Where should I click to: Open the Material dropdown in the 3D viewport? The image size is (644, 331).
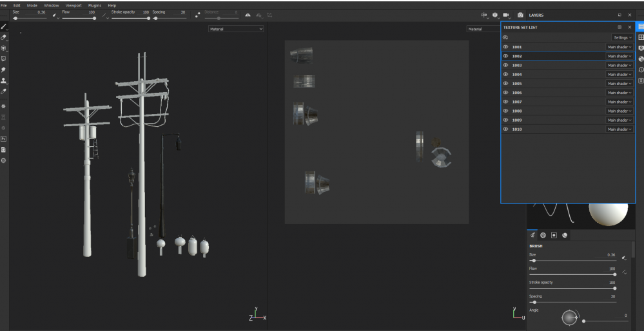point(236,29)
